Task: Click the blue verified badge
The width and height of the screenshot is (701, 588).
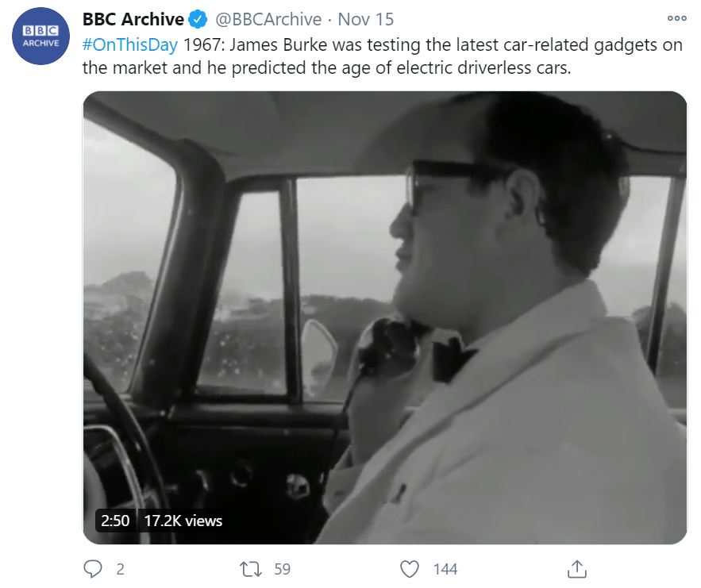Action: pos(198,20)
